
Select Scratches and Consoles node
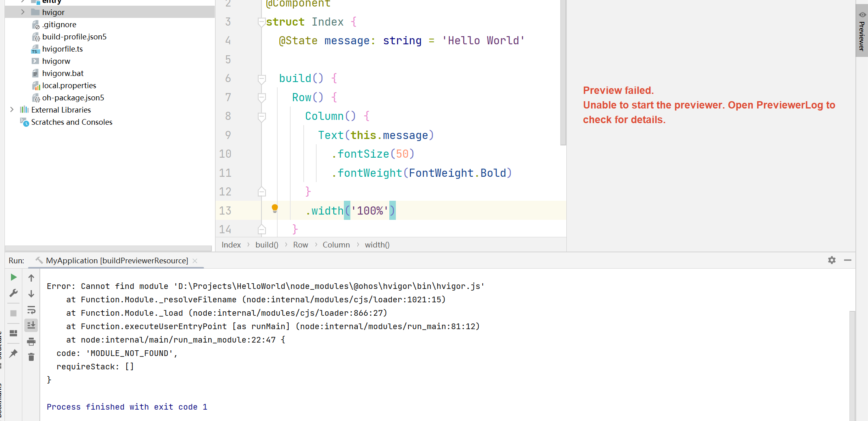[71, 122]
